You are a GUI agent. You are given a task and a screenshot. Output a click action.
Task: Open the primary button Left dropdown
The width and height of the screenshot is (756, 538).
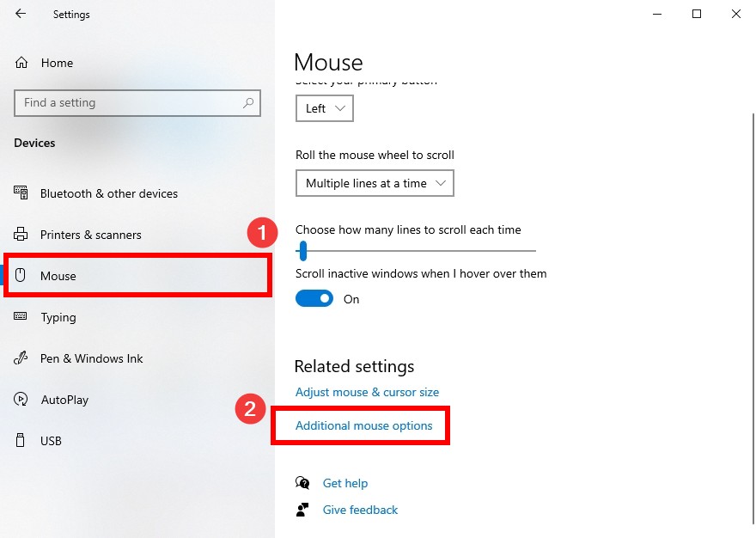pos(325,108)
